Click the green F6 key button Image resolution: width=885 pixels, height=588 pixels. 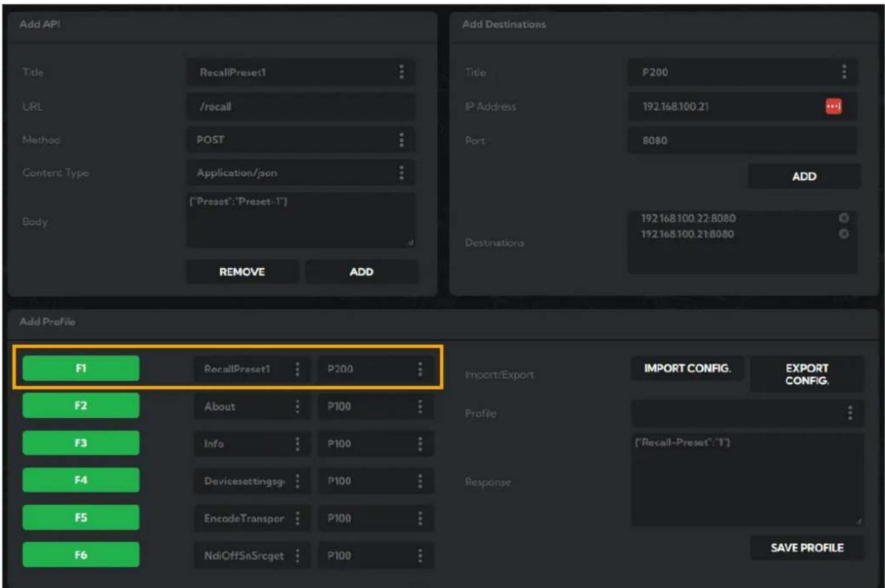coord(81,554)
